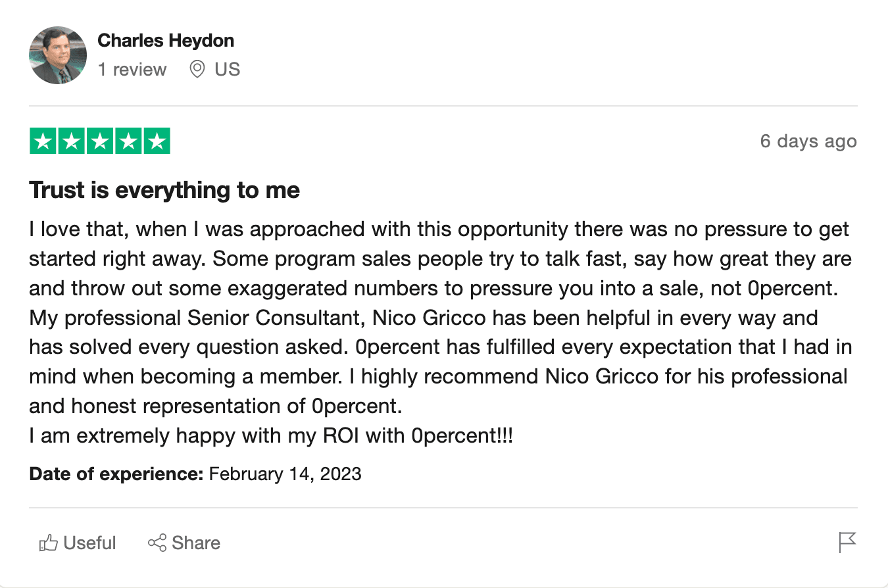Click the location pin icon beside US
888x588 pixels.
point(197,69)
